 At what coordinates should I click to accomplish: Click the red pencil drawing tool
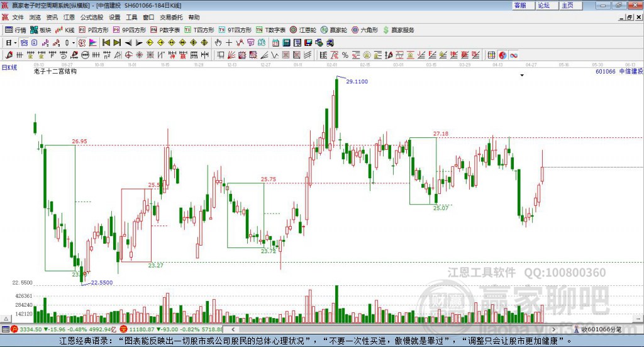(9, 55)
